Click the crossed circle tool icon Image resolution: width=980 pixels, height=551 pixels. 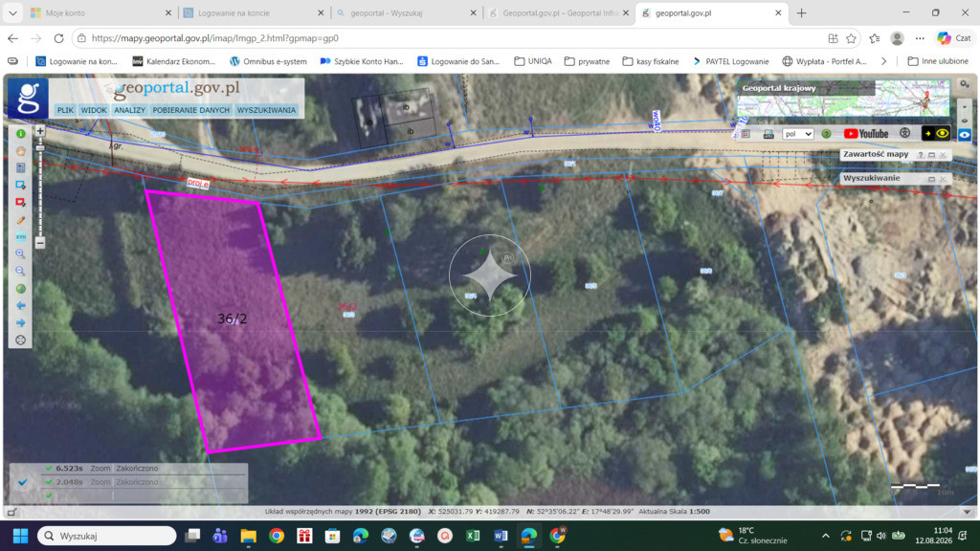[x=21, y=340]
